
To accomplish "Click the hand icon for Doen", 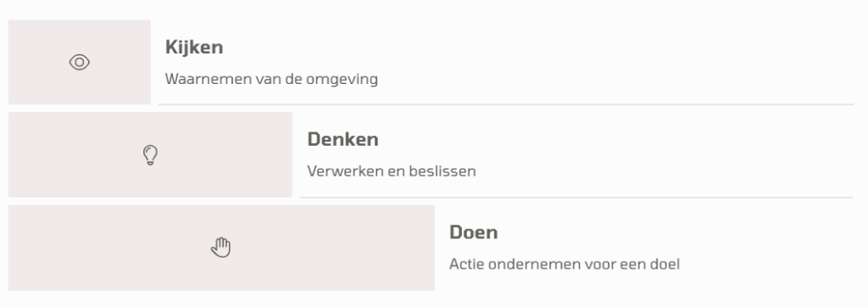I will [x=221, y=247].
